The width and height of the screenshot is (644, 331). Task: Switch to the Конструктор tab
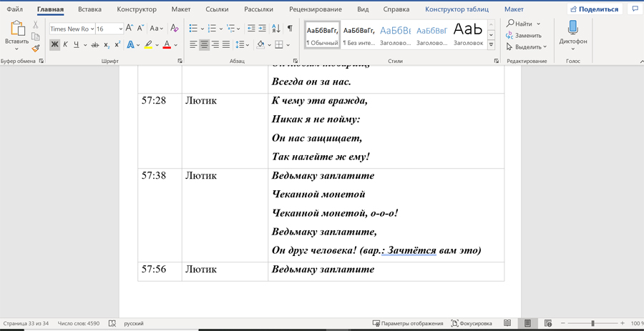[137, 9]
